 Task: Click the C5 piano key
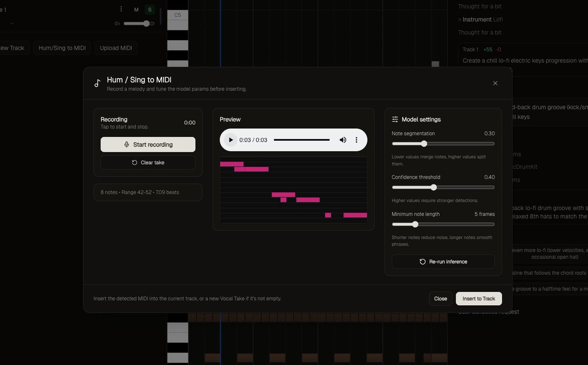click(x=177, y=15)
